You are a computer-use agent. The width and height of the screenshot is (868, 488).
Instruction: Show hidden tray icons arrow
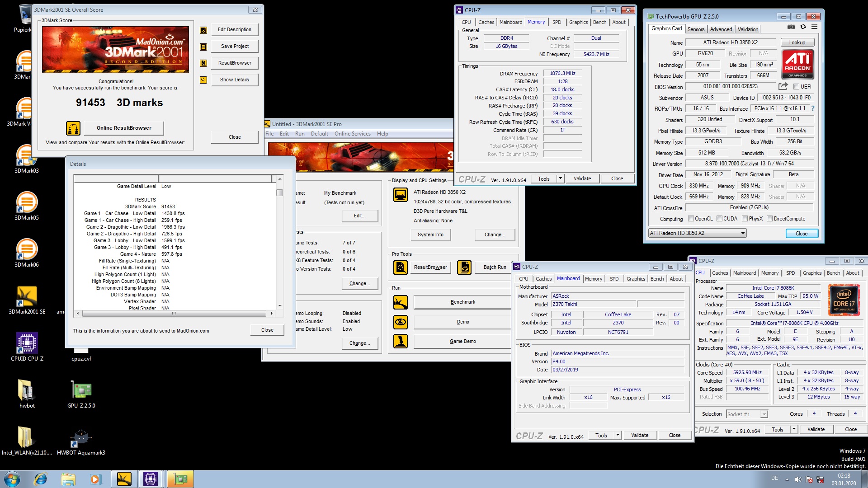pyautogui.click(x=788, y=479)
